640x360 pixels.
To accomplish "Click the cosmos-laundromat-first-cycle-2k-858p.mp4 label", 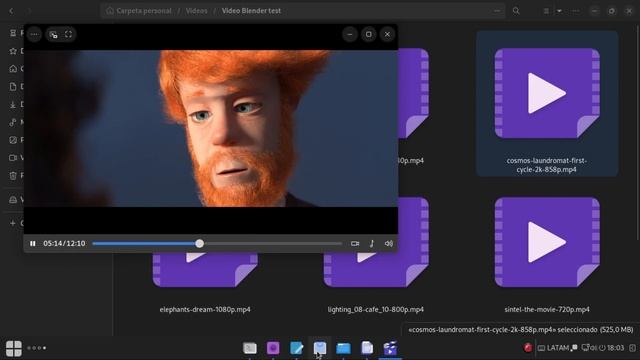I will [x=547, y=165].
